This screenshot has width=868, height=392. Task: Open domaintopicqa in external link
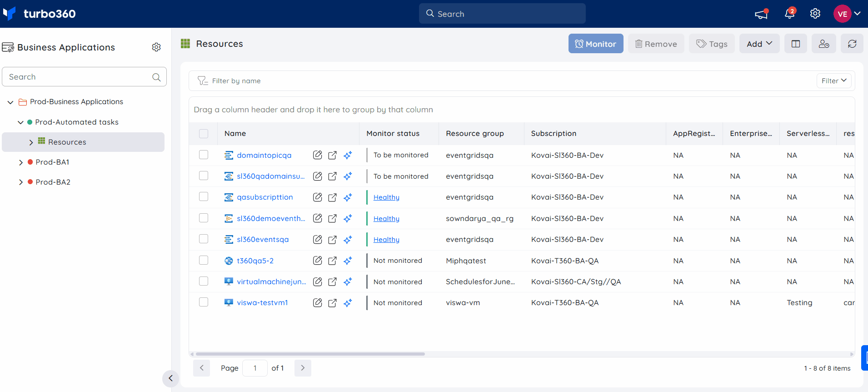pyautogui.click(x=333, y=155)
